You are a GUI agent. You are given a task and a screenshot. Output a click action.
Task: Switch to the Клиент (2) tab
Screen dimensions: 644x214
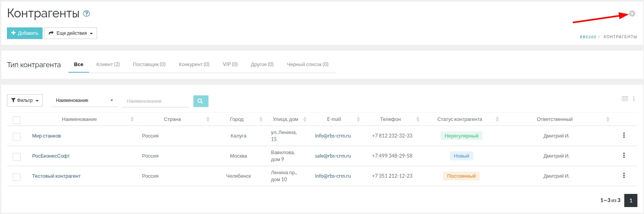[108, 65]
